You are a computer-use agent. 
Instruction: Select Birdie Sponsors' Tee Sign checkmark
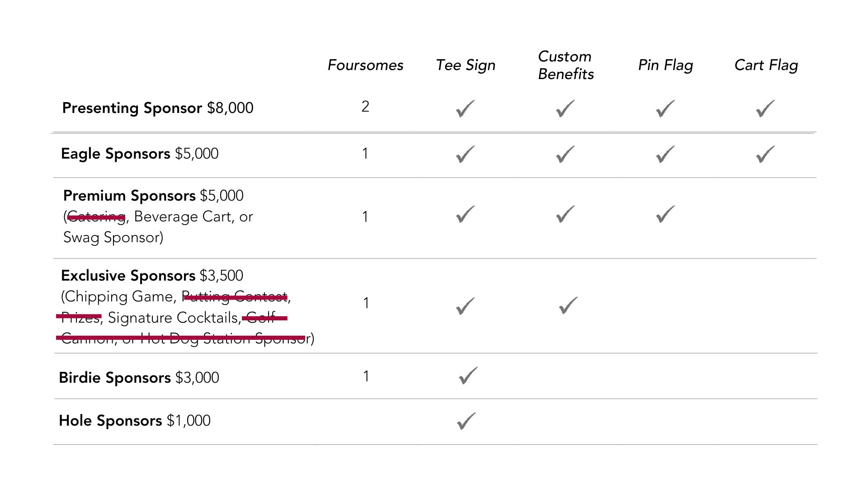click(x=468, y=376)
